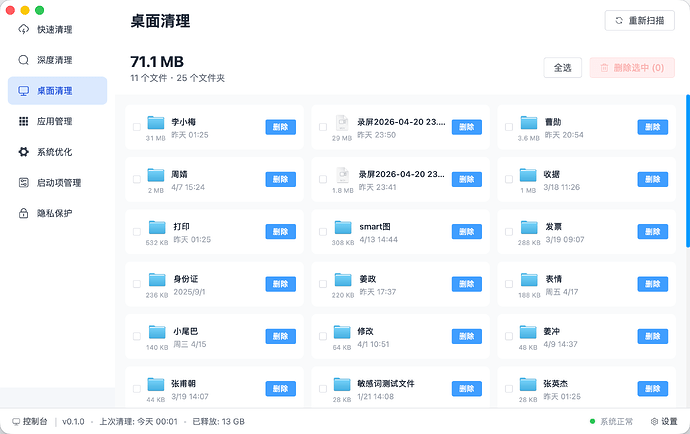Viewport: 690px width, 434px height.
Task: Open the first 录屏2026-04-20 file thumbnail
Action: 342,124
